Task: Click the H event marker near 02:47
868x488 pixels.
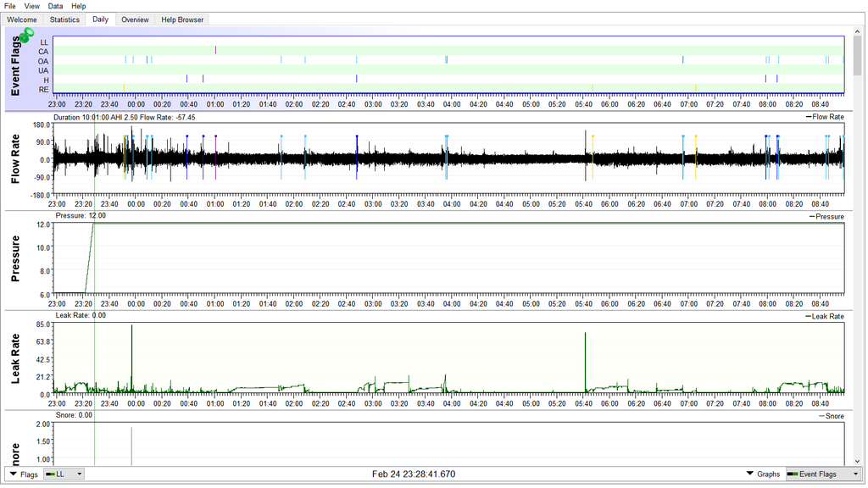Action: pyautogui.click(x=357, y=79)
